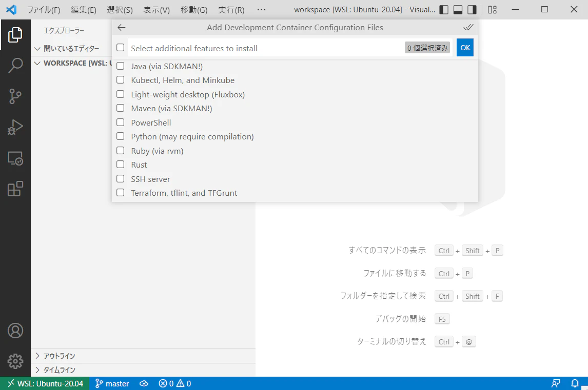The image size is (588, 390).
Task: Open the 選択(S) menu
Action: 120,10
